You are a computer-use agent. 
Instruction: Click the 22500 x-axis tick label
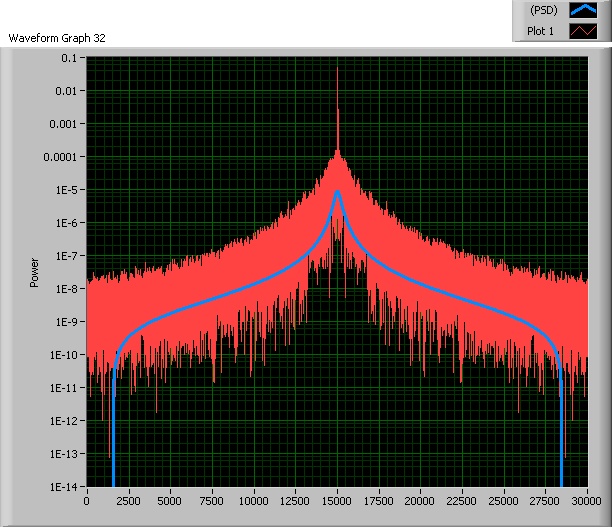pyautogui.click(x=462, y=501)
